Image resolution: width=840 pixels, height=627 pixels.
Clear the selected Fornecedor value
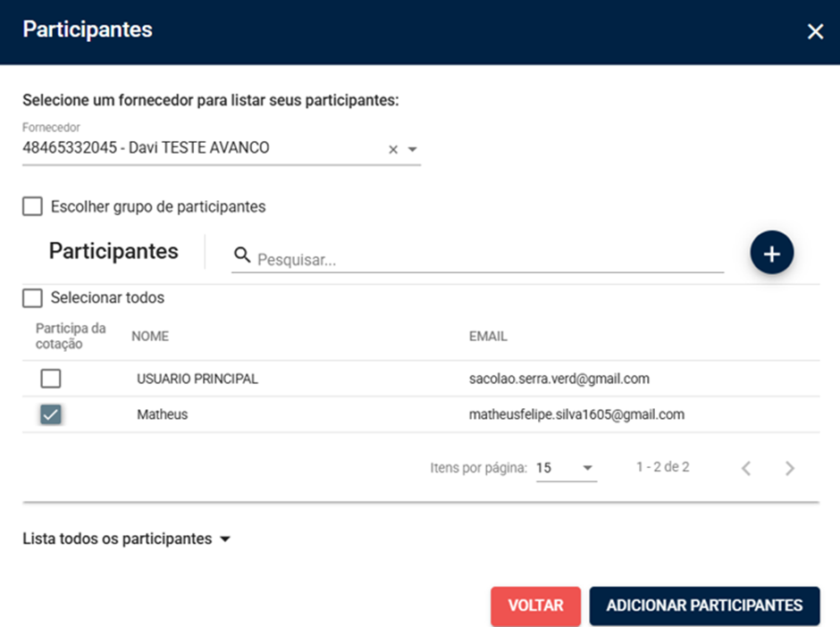[393, 149]
